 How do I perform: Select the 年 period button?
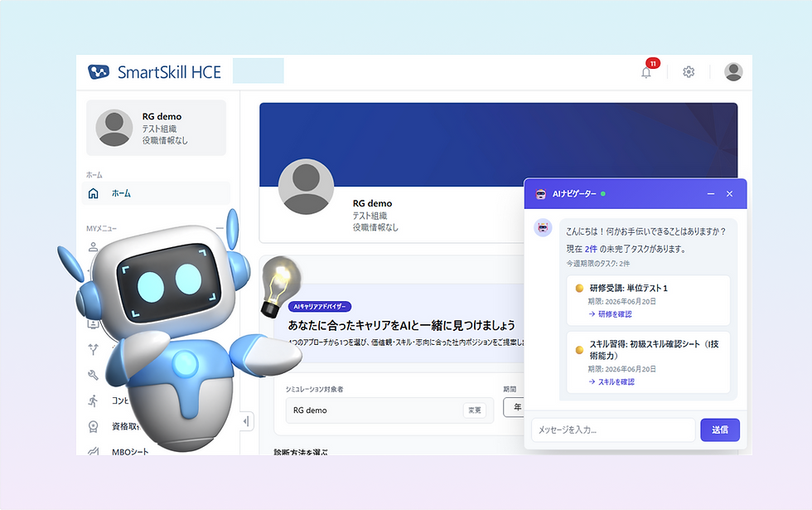[516, 407]
